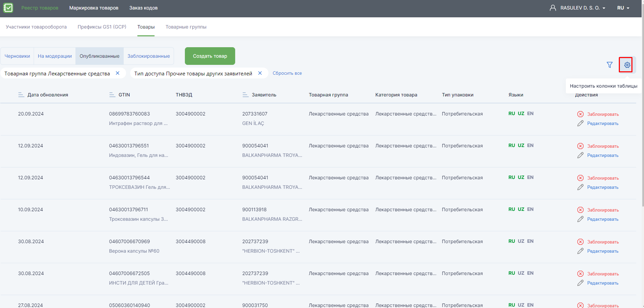Open Заказ кодов top menu
This screenshot has width=644, height=308.
(x=143, y=8)
